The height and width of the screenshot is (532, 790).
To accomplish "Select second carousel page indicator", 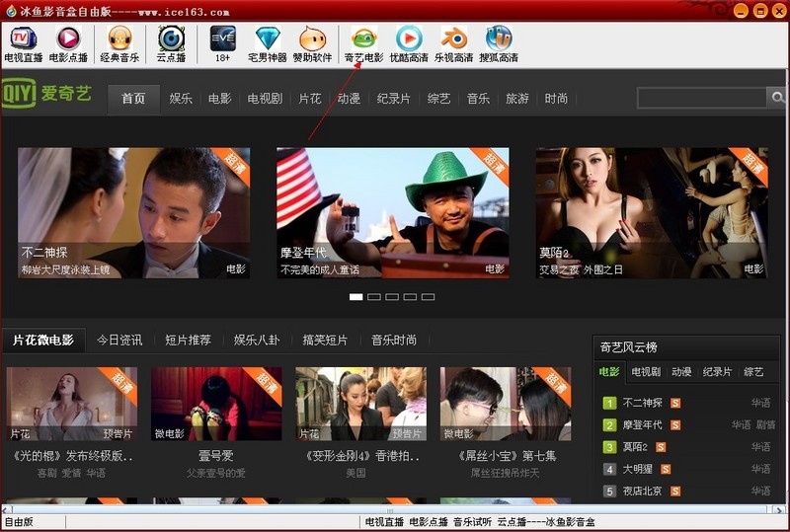I will coord(374,297).
